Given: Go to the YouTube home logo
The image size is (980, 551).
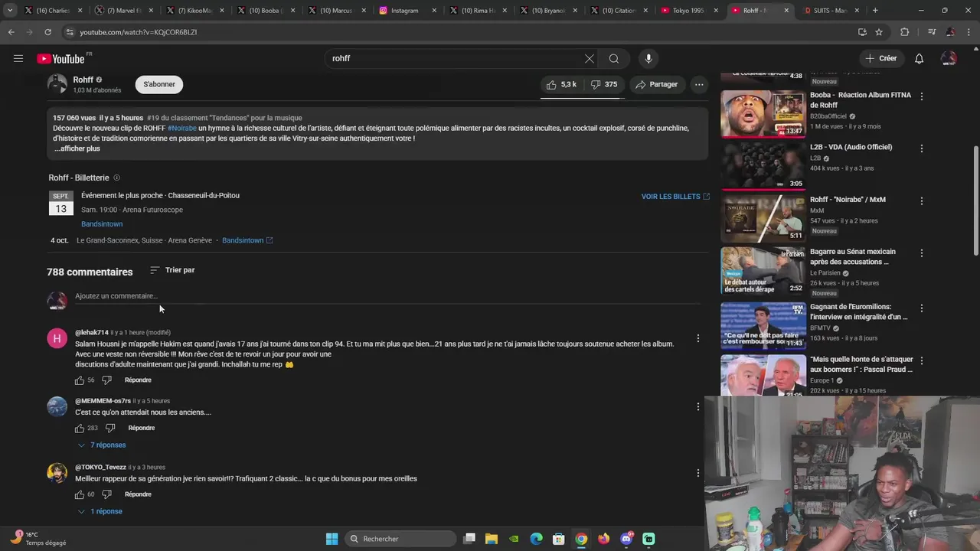Looking at the screenshot, I should tap(60, 59).
